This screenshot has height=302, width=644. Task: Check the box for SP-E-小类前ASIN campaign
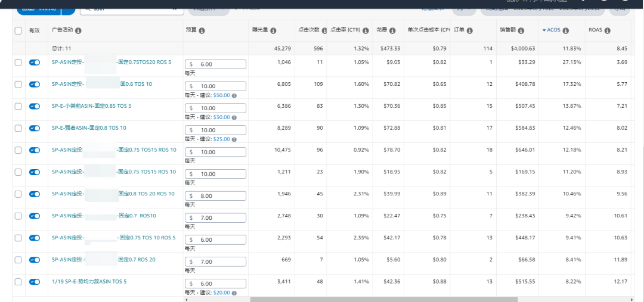pos(18,106)
